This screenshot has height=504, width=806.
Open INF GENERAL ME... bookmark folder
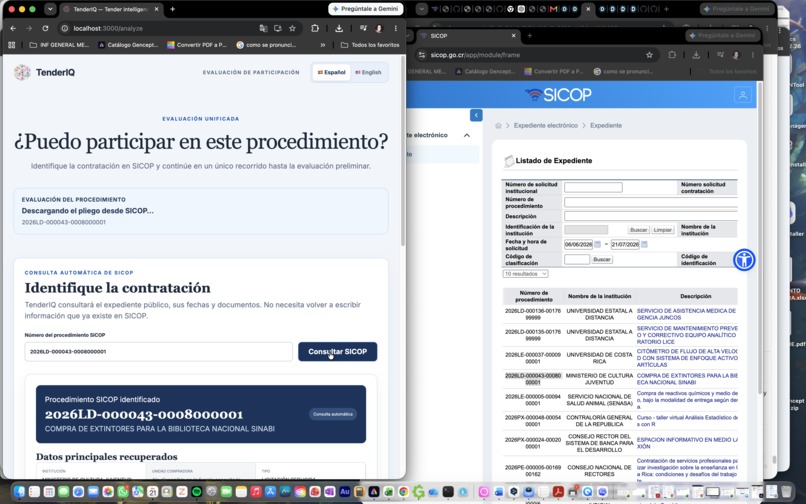(x=59, y=45)
